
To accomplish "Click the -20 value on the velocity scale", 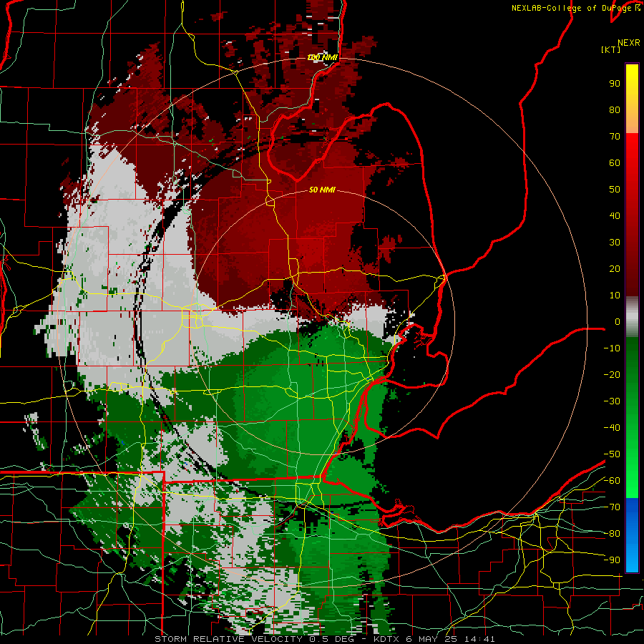I will coord(612,375).
